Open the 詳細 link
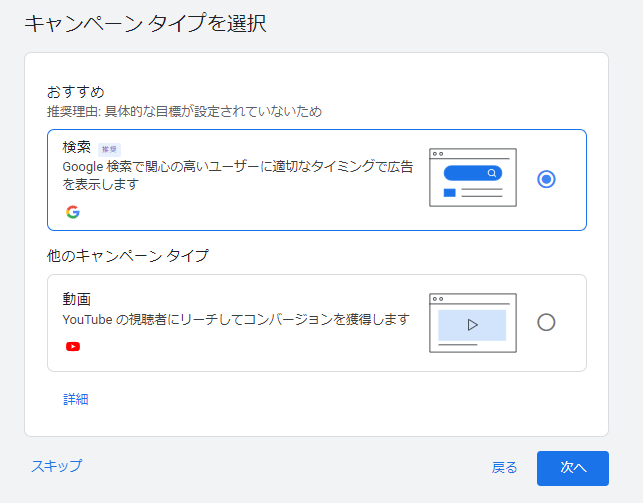This screenshot has height=503, width=643. (x=76, y=399)
